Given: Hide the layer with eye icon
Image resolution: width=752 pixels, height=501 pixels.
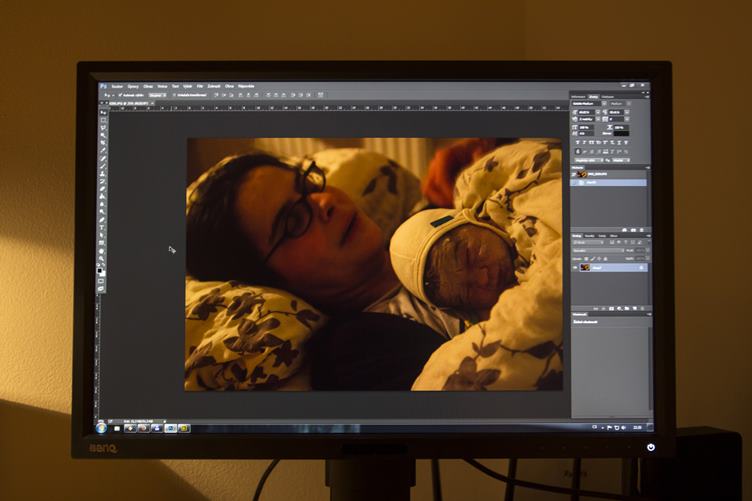Looking at the screenshot, I should 576,268.
